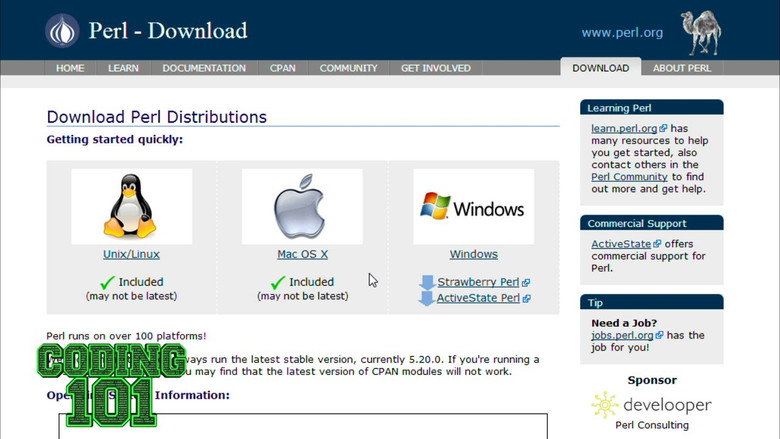Screen dimensions: 780x439
Task: Open the COMMUNITY navigation item
Action: click(x=348, y=68)
